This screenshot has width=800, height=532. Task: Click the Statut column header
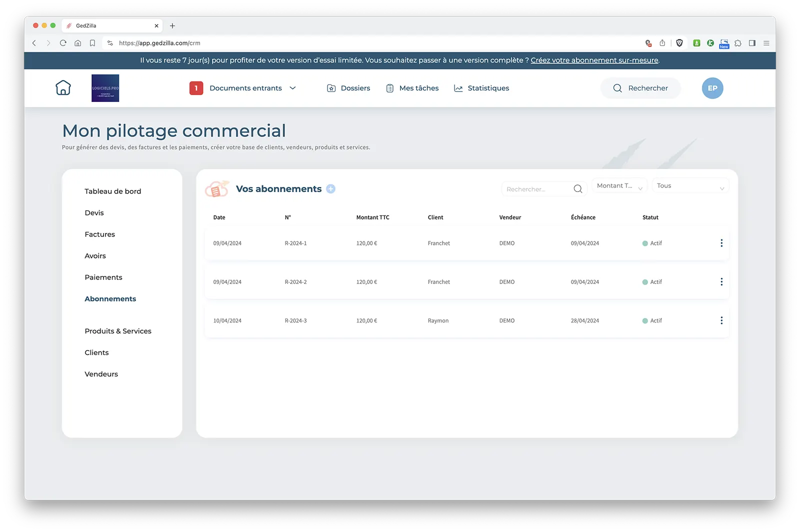[650, 217]
